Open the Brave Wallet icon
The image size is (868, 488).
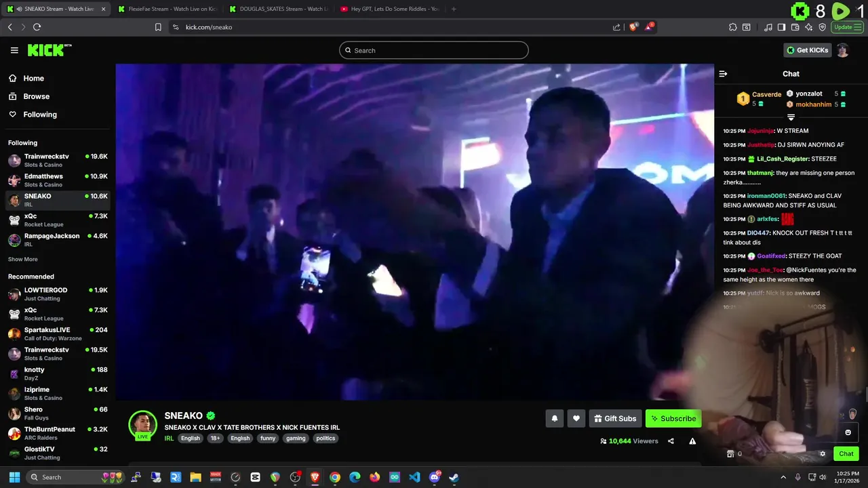point(795,27)
